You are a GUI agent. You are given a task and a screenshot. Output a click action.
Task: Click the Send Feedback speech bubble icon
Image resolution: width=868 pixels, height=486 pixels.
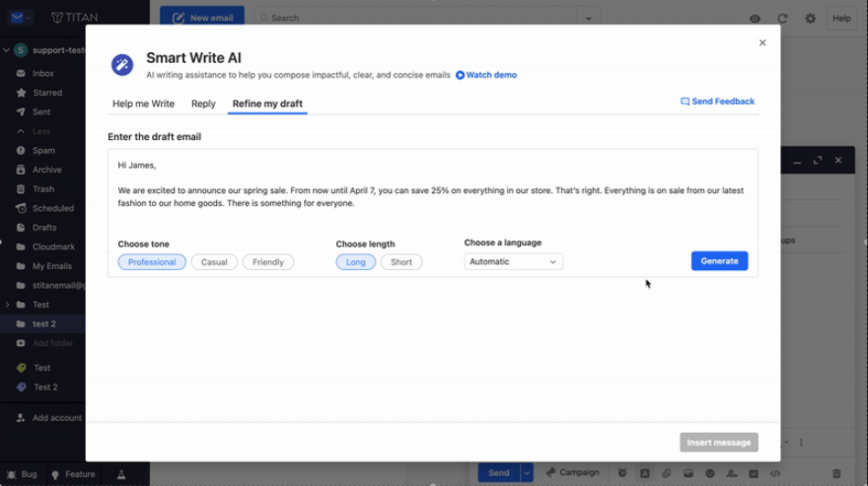(x=686, y=102)
